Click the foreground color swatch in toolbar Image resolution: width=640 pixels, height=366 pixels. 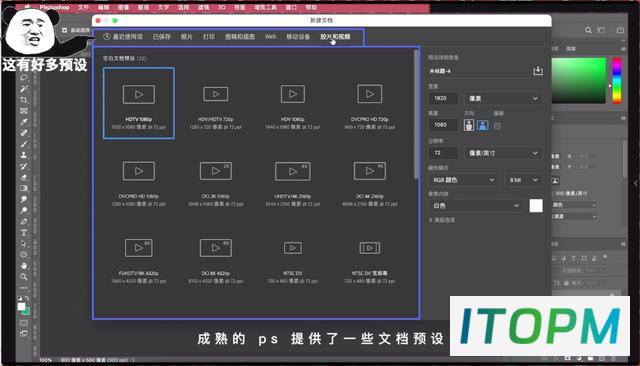pyautogui.click(x=21, y=306)
